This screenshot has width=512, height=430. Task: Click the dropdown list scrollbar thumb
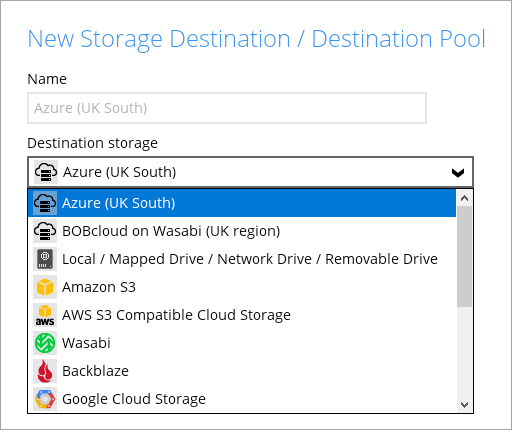464,256
